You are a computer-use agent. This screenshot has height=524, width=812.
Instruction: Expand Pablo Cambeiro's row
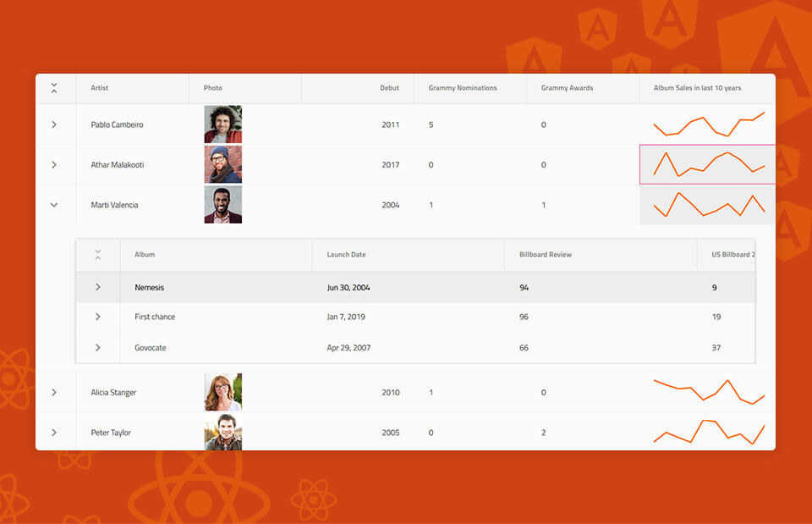pos(54,124)
